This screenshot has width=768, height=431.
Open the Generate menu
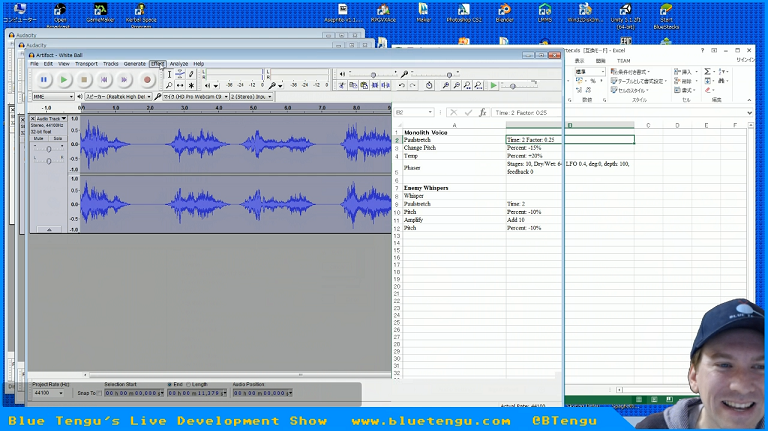pyautogui.click(x=135, y=64)
